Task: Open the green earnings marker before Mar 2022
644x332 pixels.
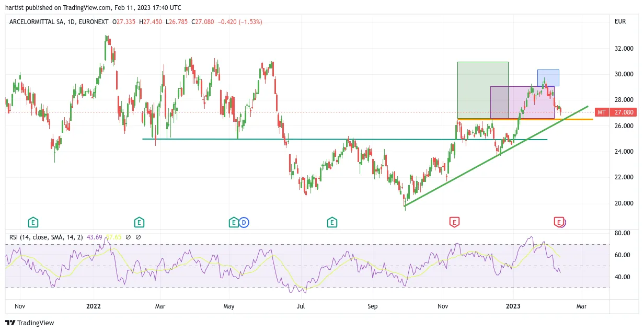Action: pos(139,223)
